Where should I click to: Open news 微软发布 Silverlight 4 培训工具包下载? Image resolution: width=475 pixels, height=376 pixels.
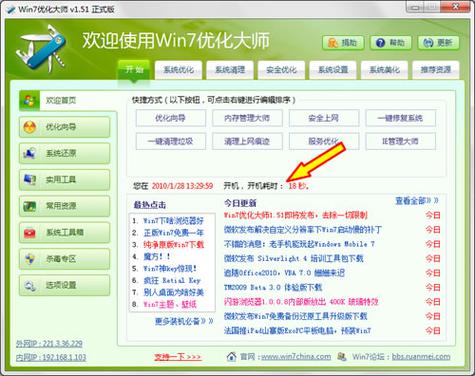tap(293, 258)
